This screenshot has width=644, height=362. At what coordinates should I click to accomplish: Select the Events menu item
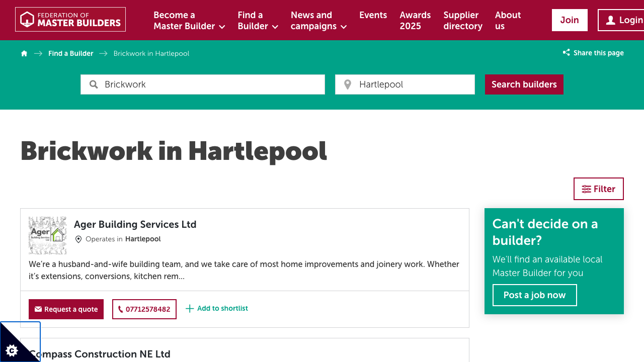(373, 15)
